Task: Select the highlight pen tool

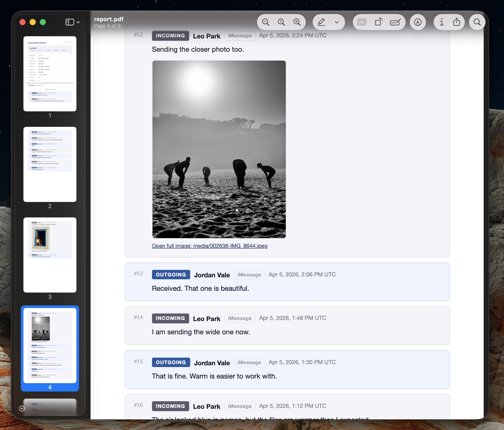Action: pyautogui.click(x=321, y=22)
